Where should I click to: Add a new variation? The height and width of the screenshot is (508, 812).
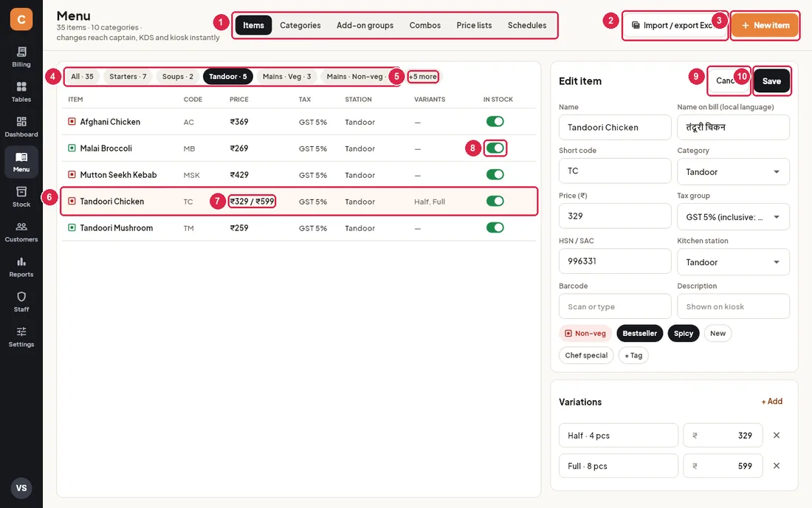pyautogui.click(x=771, y=402)
